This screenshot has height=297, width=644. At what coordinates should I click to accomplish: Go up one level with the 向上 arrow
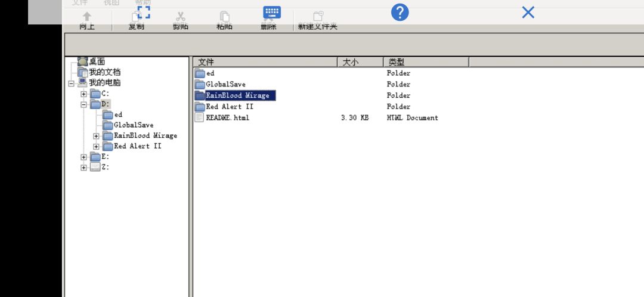click(86, 17)
